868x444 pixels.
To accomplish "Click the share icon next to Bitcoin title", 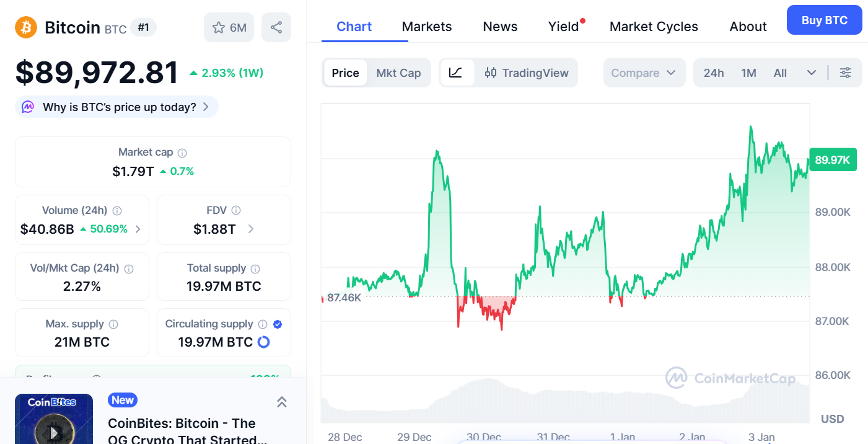I will 276,27.
